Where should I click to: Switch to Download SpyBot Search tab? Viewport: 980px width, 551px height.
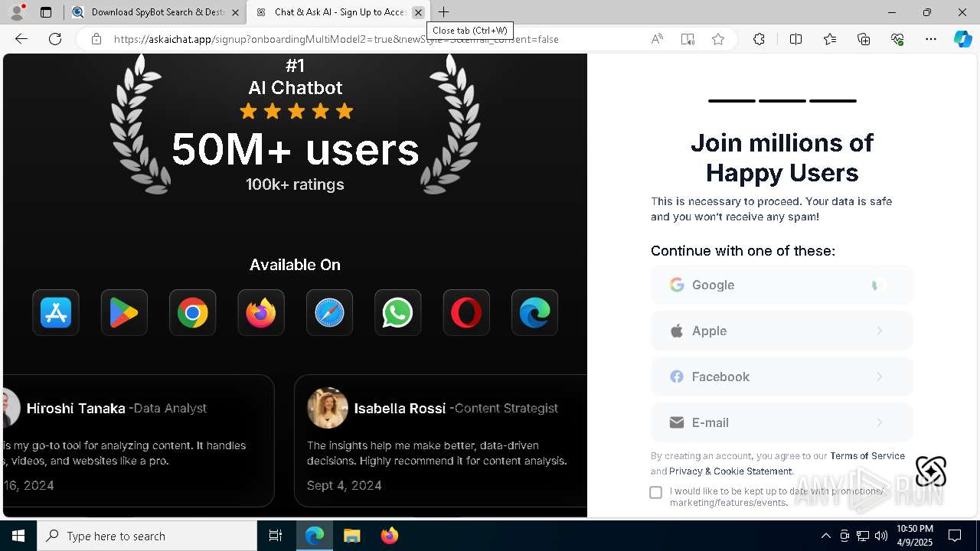[154, 12]
